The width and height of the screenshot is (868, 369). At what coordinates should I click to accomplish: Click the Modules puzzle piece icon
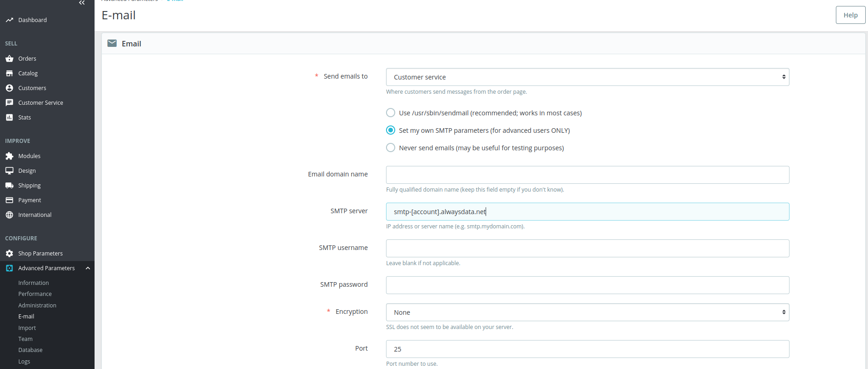click(9, 156)
